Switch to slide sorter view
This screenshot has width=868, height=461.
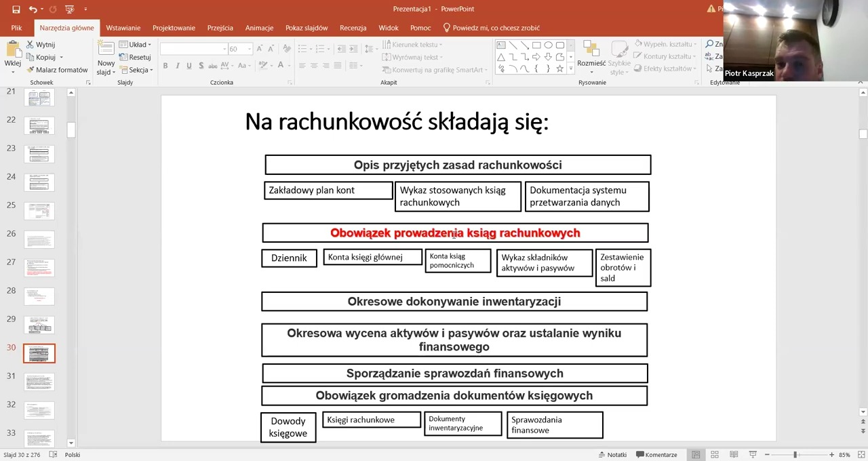tap(714, 455)
